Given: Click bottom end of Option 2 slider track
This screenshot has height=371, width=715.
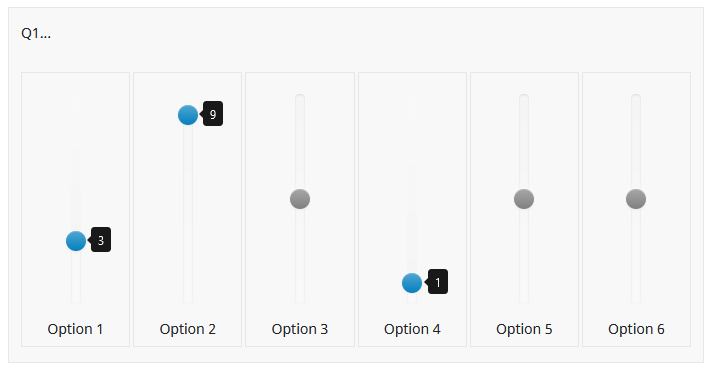Looking at the screenshot, I should 188,300.
